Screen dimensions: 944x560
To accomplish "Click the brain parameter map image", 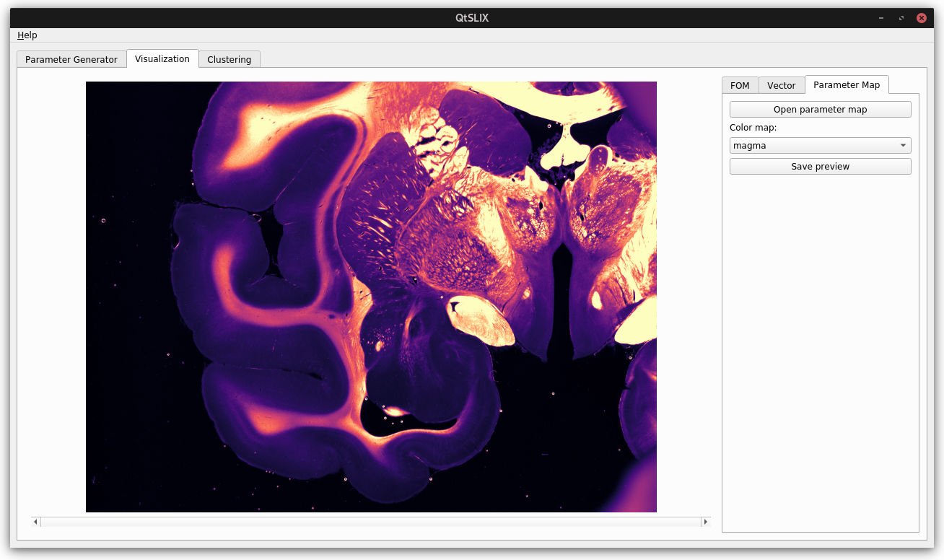I will [x=371, y=297].
